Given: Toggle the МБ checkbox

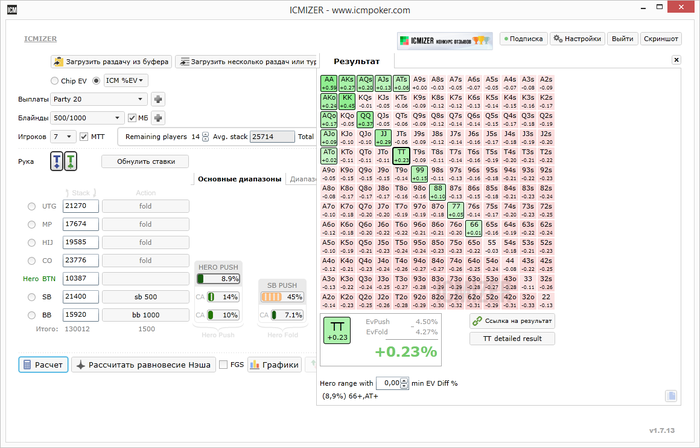Looking at the screenshot, I should click(x=132, y=118).
